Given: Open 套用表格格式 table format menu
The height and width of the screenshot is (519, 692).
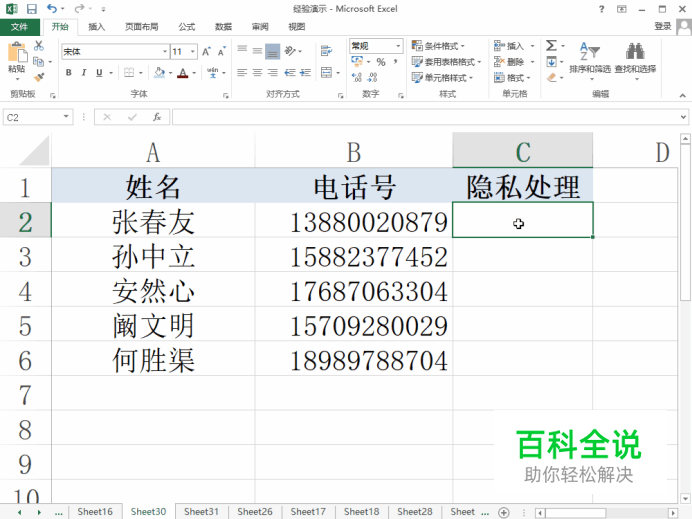Looking at the screenshot, I should (x=446, y=62).
